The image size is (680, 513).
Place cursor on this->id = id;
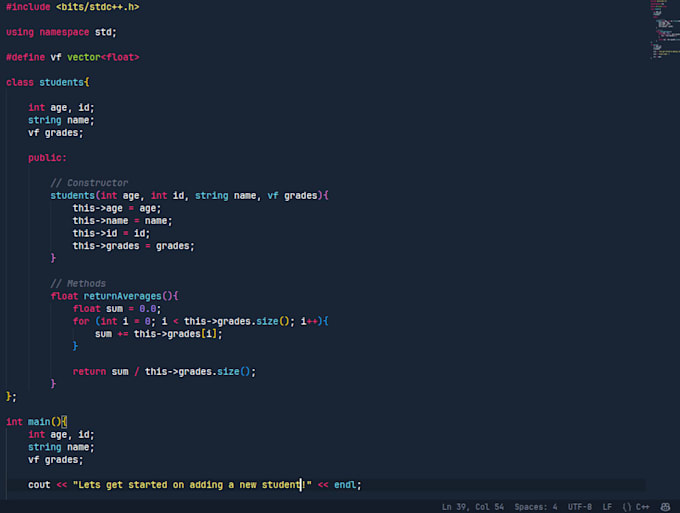point(111,233)
